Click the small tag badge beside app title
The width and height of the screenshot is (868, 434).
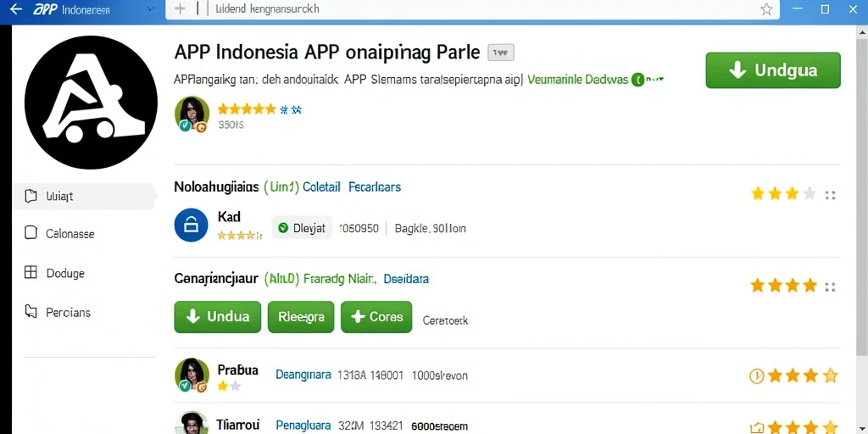[501, 53]
